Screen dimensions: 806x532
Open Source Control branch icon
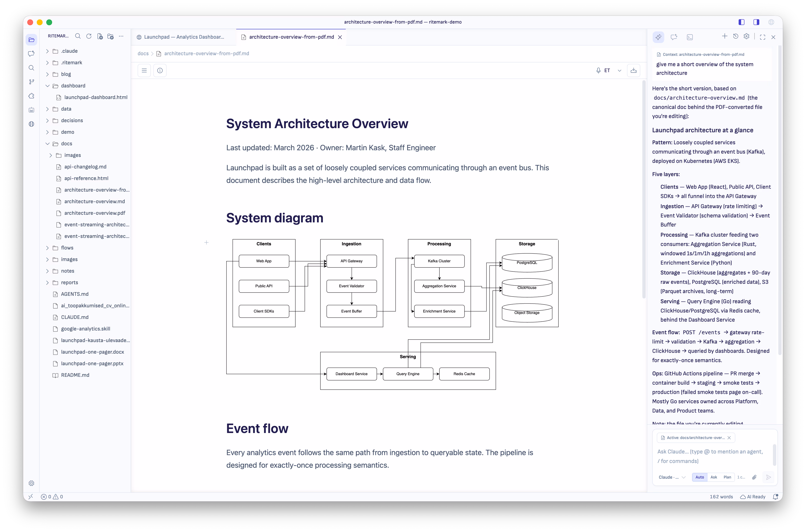click(32, 82)
